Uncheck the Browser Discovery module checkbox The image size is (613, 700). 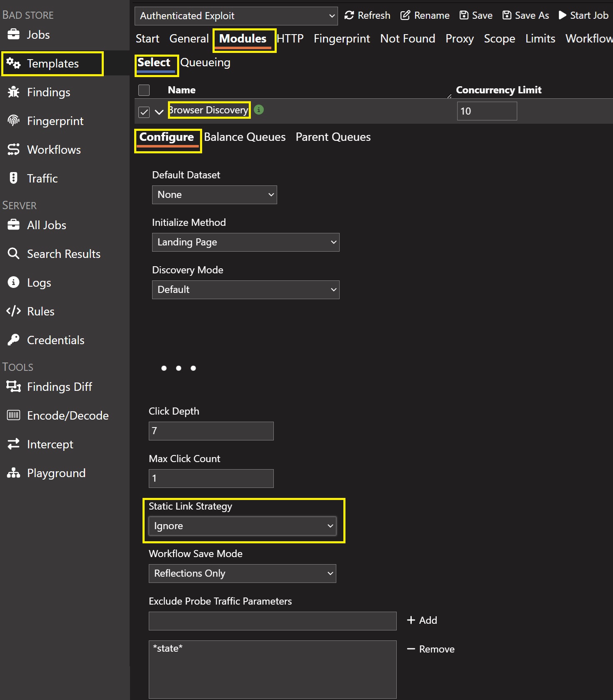(144, 112)
